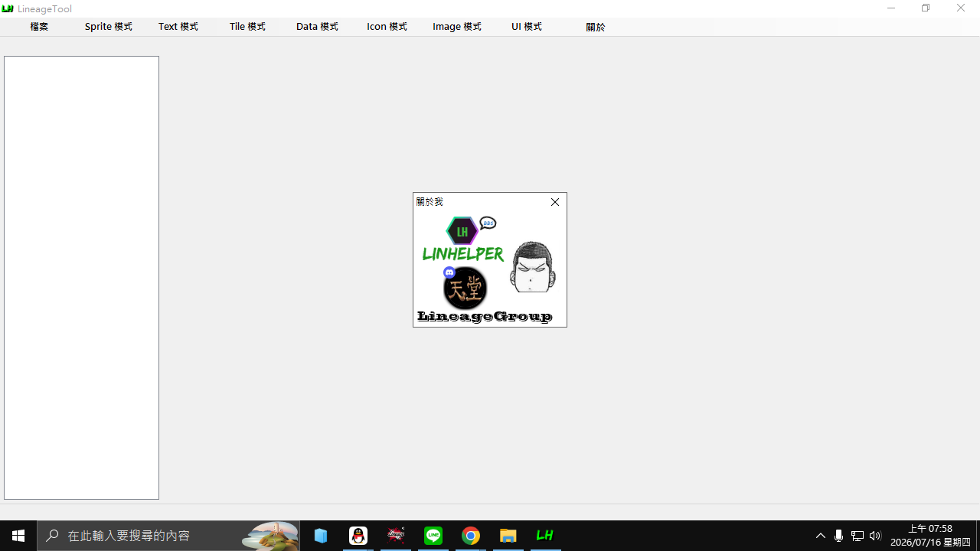Open the LH app in taskbar
This screenshot has height=551, width=980.
(545, 536)
